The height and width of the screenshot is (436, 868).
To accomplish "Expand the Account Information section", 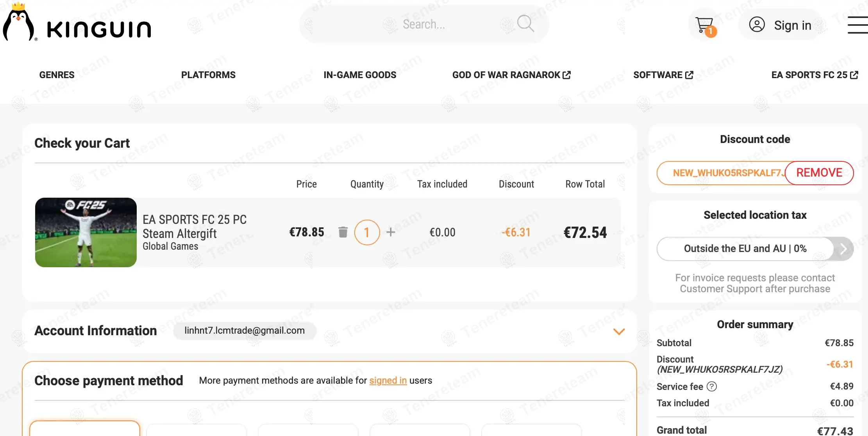I will point(619,331).
